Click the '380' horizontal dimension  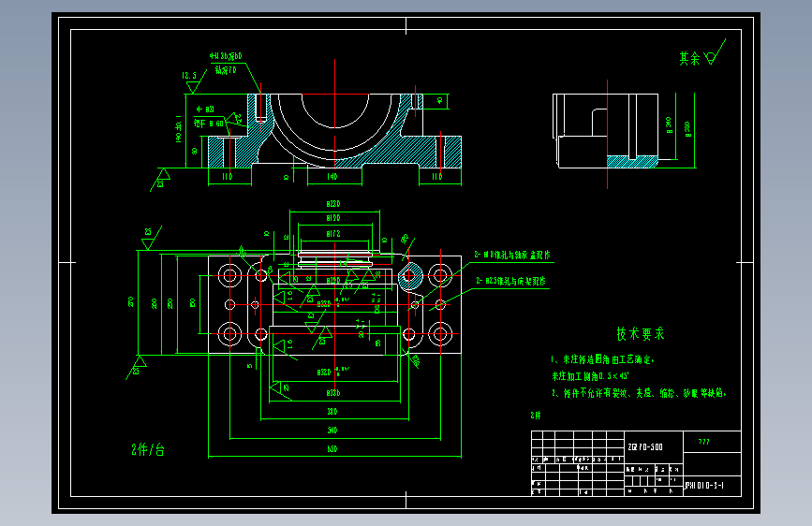[x=332, y=412]
